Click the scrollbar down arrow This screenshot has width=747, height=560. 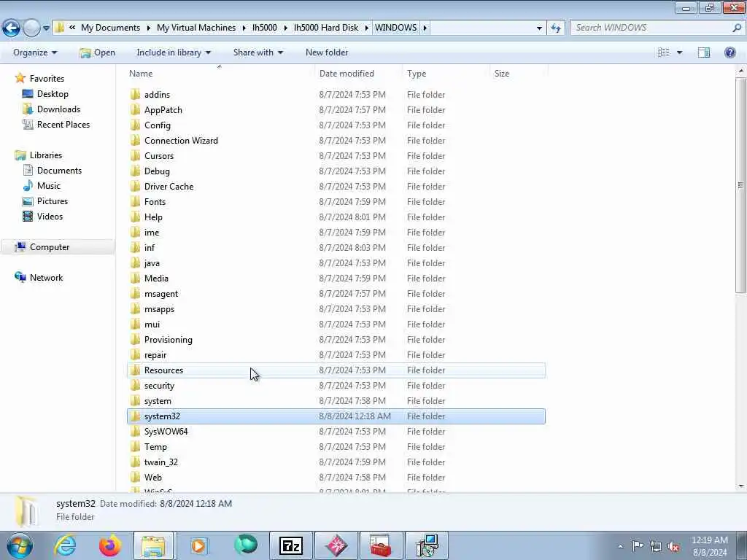741,486
